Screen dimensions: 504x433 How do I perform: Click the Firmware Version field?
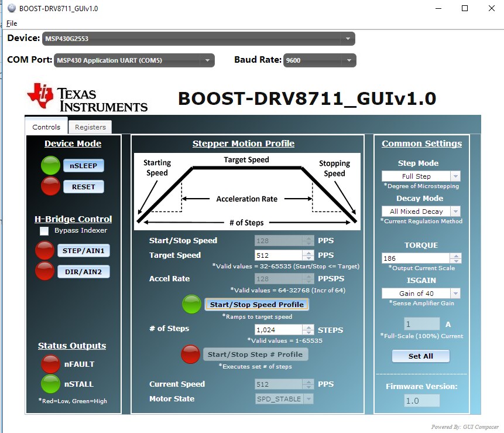(421, 401)
